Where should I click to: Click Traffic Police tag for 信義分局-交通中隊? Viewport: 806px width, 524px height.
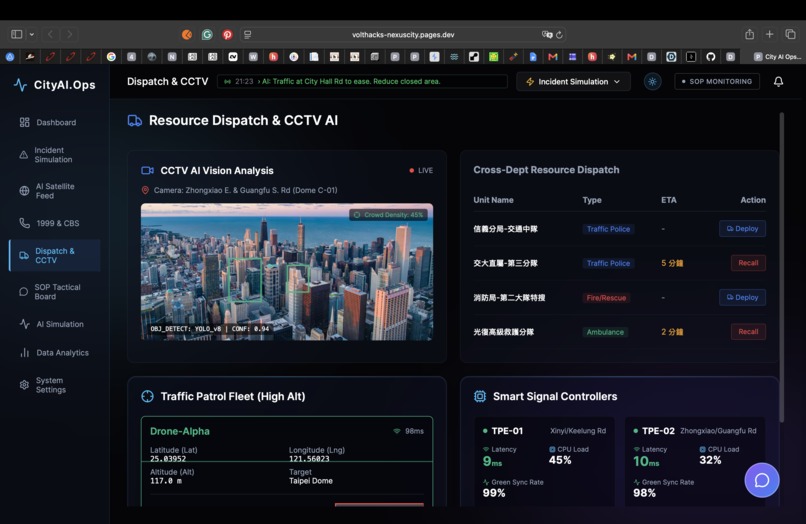pyautogui.click(x=608, y=229)
